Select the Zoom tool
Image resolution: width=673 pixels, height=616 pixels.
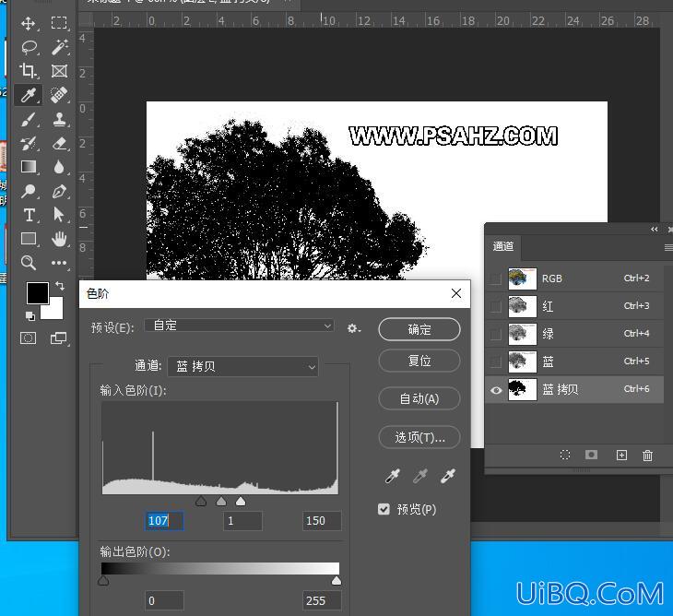click(x=29, y=262)
